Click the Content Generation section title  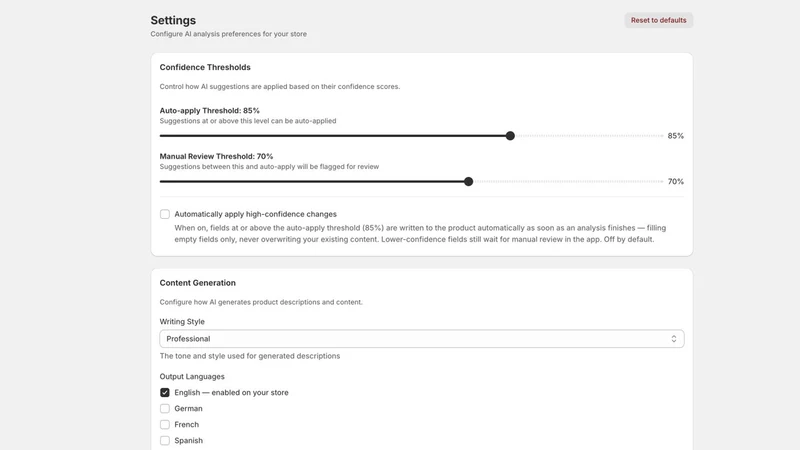(197, 283)
